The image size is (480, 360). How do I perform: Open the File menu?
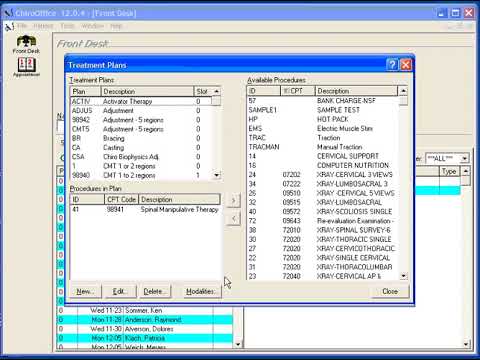click(x=22, y=26)
